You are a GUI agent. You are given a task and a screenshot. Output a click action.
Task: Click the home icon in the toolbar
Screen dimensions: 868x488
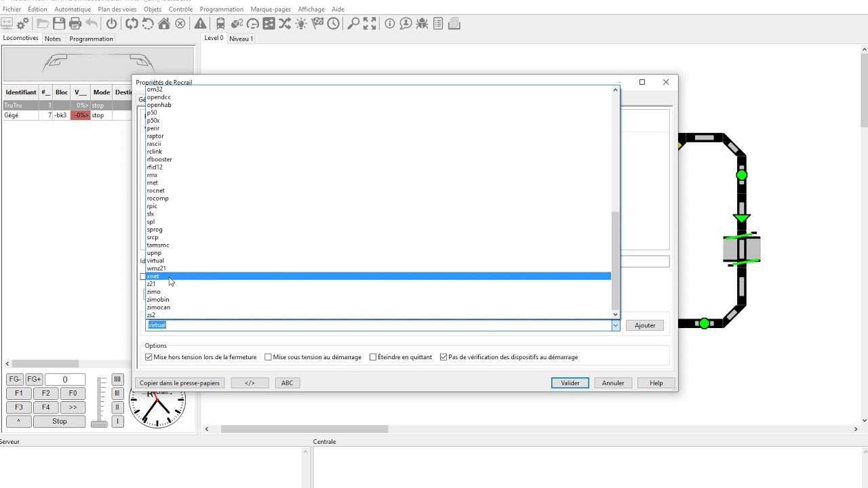164,24
